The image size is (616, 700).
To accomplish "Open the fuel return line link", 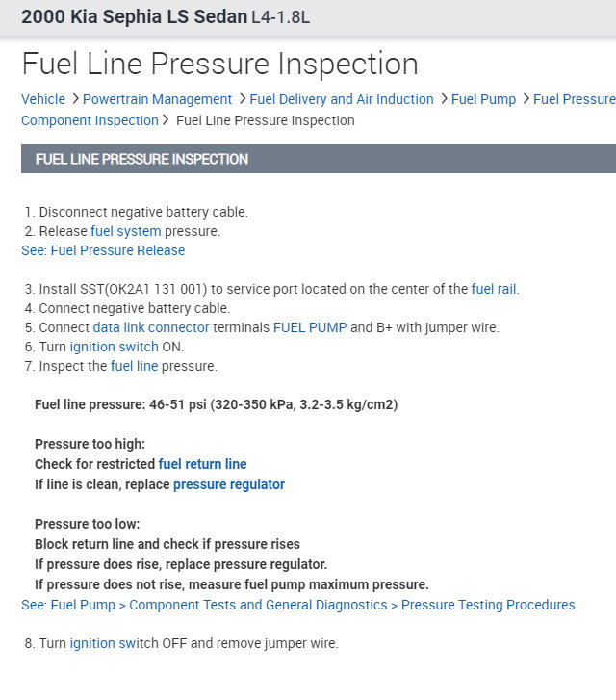I will point(202,464).
